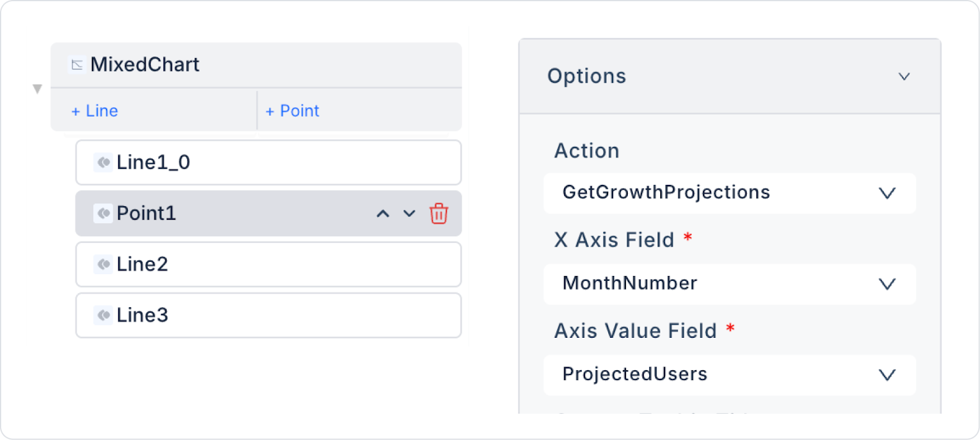Add a new Line series
Viewport: 980px width, 440px height.
pyautogui.click(x=95, y=111)
